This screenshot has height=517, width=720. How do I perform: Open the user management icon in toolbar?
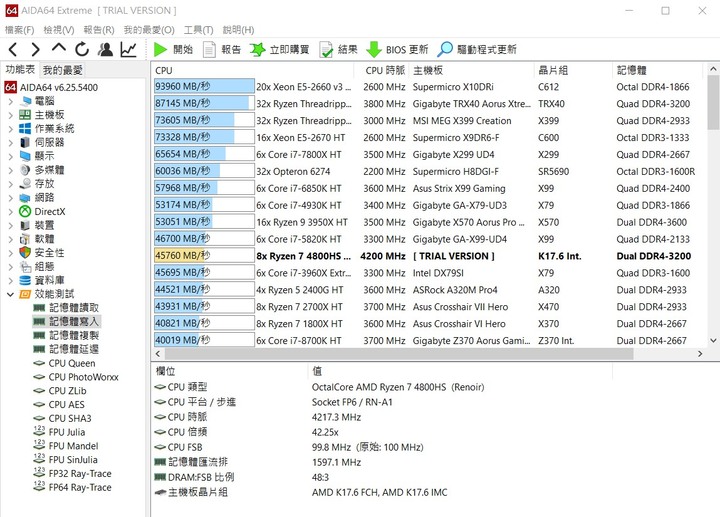click(106, 49)
